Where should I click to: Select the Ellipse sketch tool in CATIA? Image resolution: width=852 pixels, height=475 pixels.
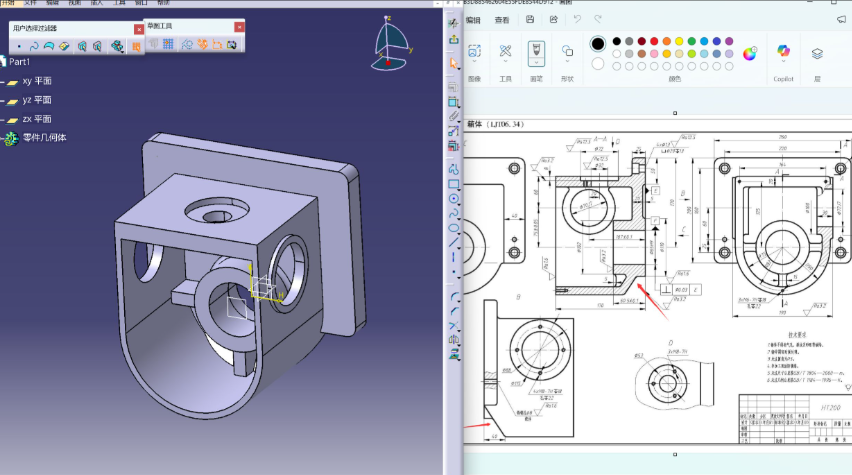point(454,228)
